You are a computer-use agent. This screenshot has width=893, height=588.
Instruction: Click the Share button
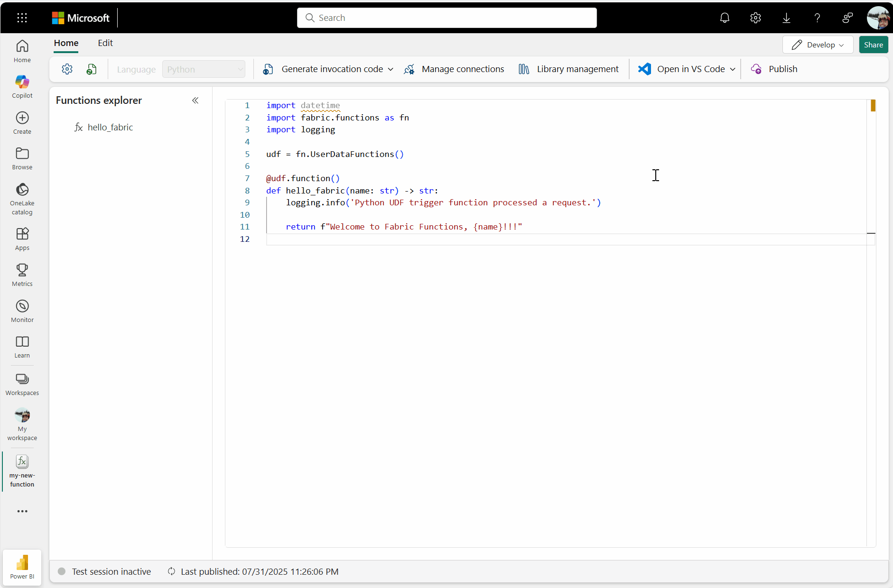point(873,45)
